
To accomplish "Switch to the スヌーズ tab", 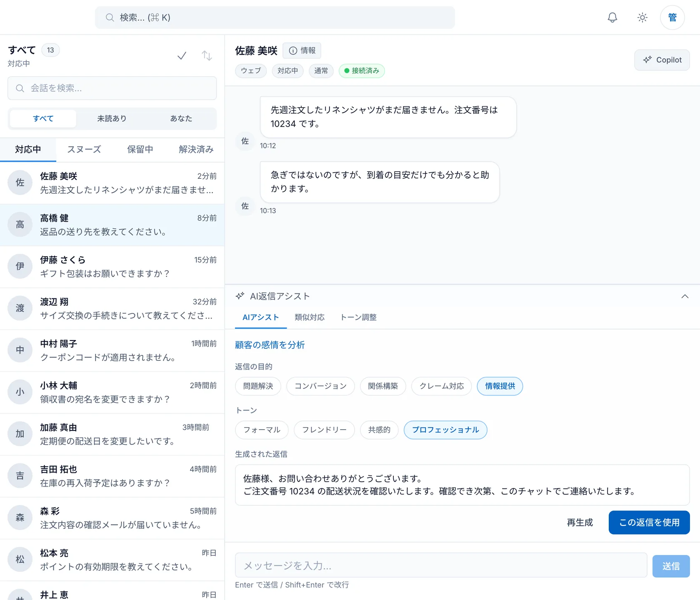I will [84, 150].
